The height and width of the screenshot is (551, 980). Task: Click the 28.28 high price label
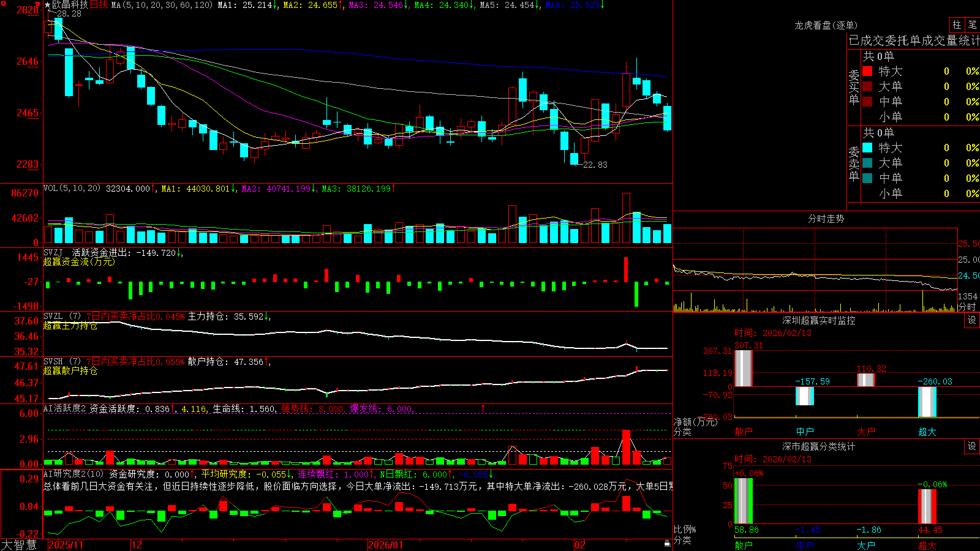69,13
